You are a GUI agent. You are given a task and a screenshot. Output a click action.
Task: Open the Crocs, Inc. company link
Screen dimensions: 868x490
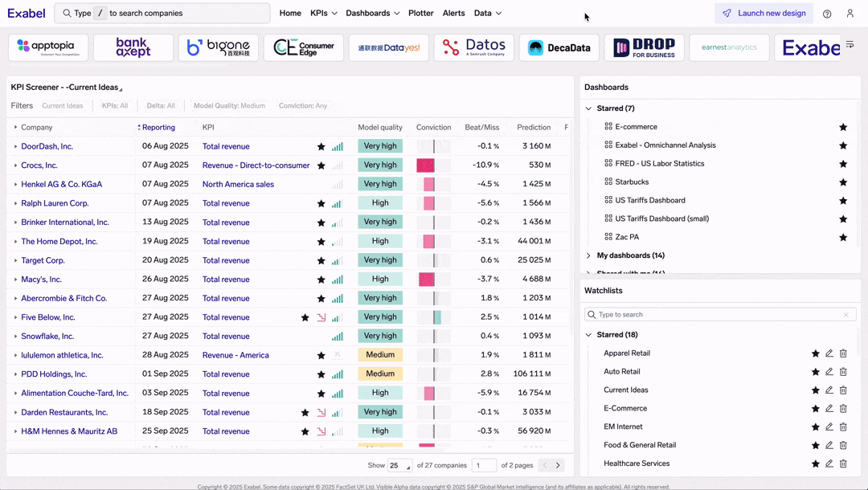39,165
